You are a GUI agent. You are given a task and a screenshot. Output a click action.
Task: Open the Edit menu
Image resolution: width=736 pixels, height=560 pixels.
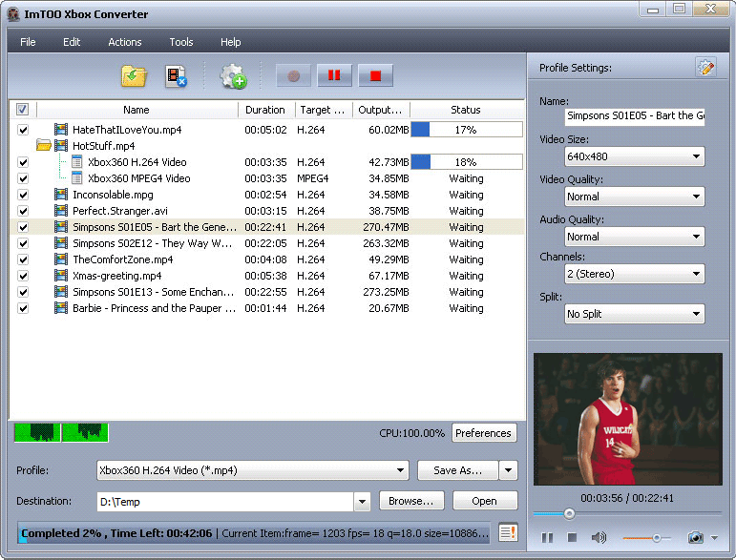click(x=72, y=42)
